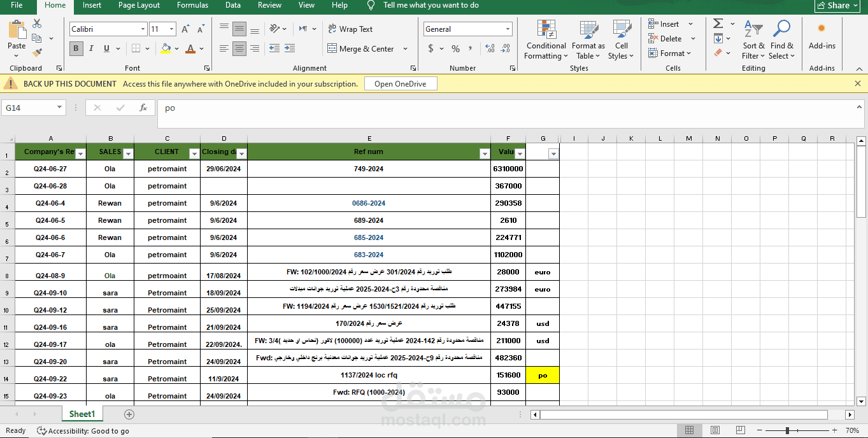Click the Paste clipboard icon

[x=17, y=29]
